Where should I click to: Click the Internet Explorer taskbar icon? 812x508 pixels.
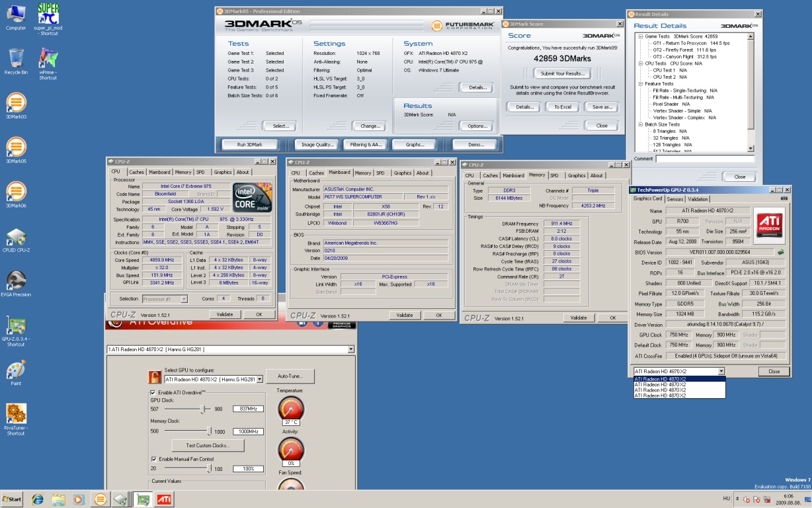tap(37, 499)
